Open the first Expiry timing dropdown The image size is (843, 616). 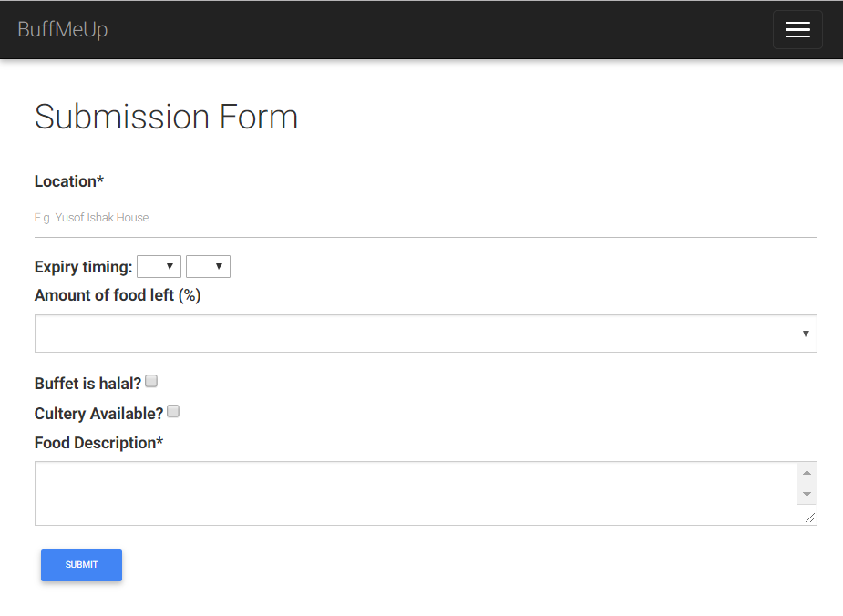(159, 266)
